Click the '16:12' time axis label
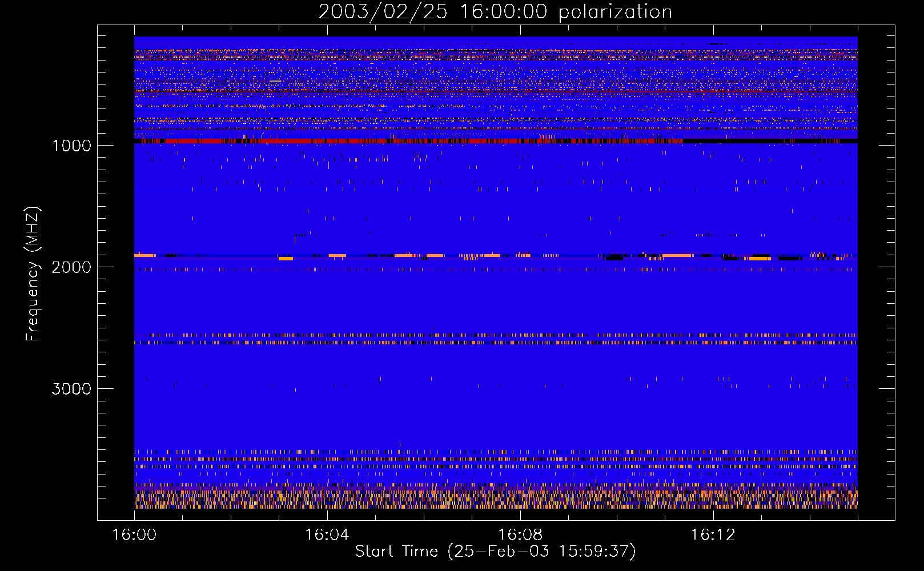924x571 pixels. pos(713,535)
